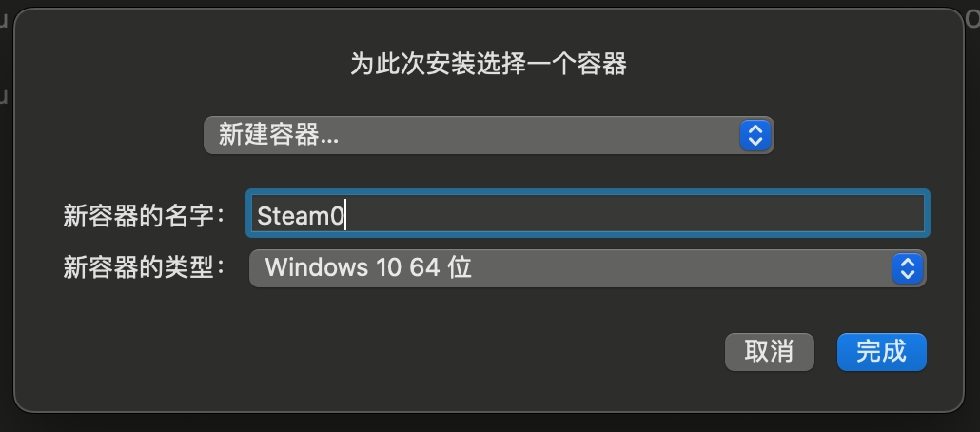Focus the 新容器的名字 text field

[x=586, y=214]
